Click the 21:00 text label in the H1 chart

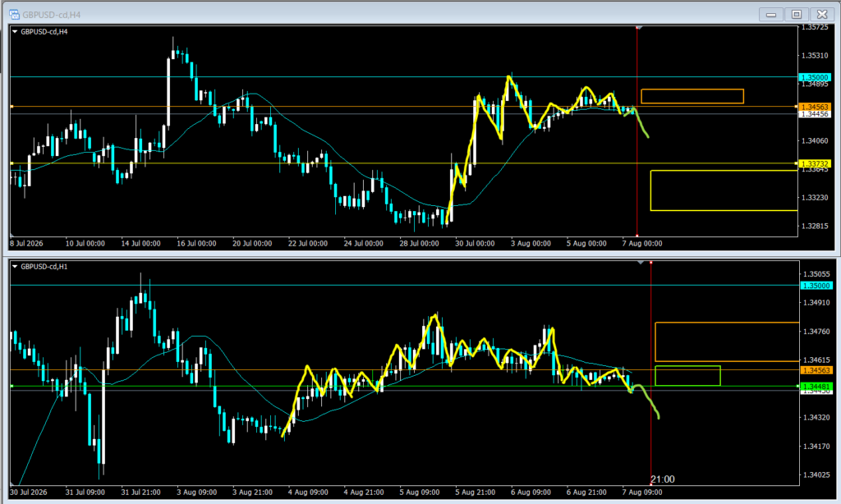663,479
